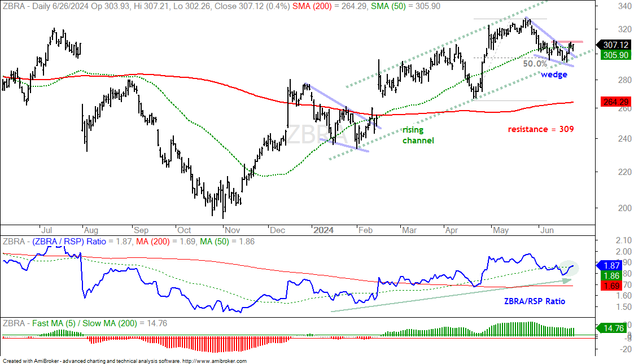Click the Jul label on the time axis
This screenshot has height=364, width=634.
46,230
